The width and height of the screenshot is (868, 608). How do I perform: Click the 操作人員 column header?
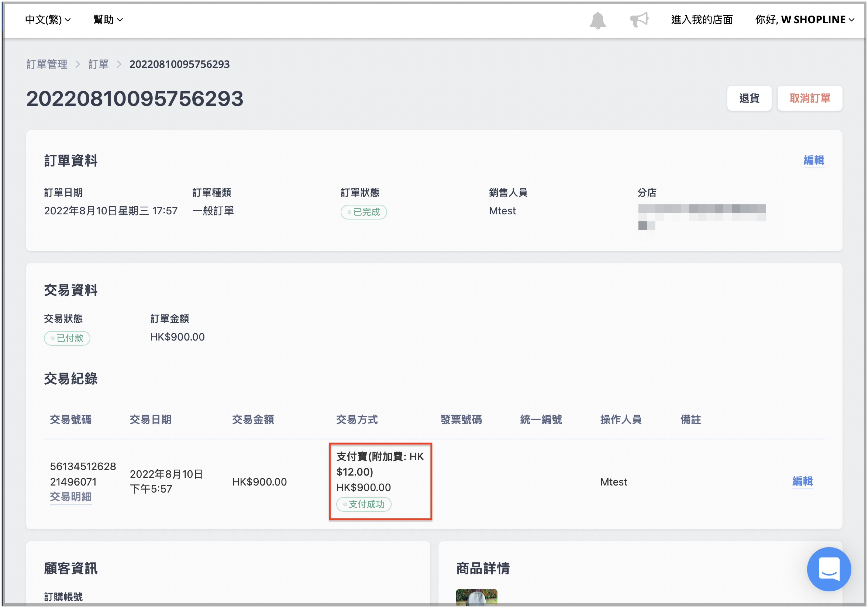pyautogui.click(x=621, y=419)
